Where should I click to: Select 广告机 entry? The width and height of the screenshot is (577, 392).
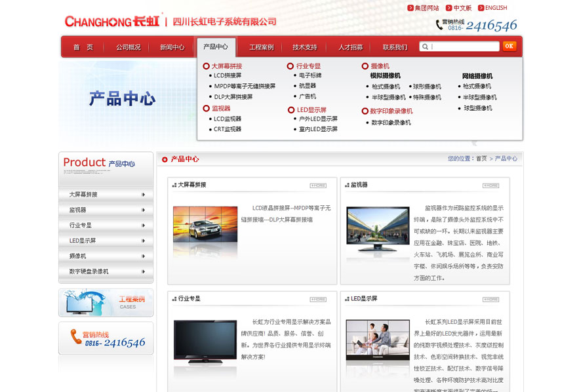click(x=308, y=96)
